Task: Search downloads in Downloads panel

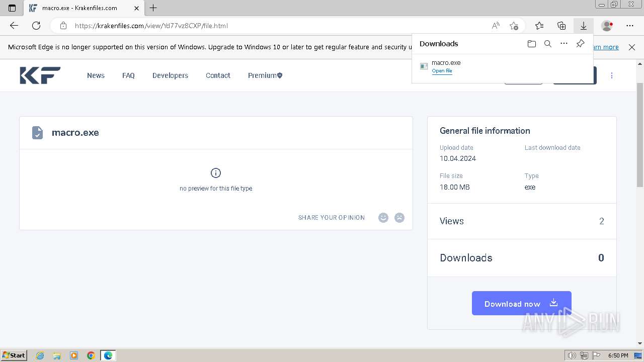Action: coord(548,44)
